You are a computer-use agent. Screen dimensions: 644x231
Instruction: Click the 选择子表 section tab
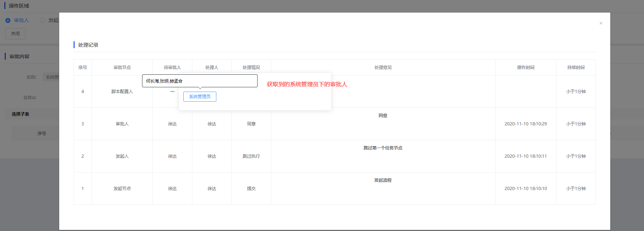pos(20,114)
